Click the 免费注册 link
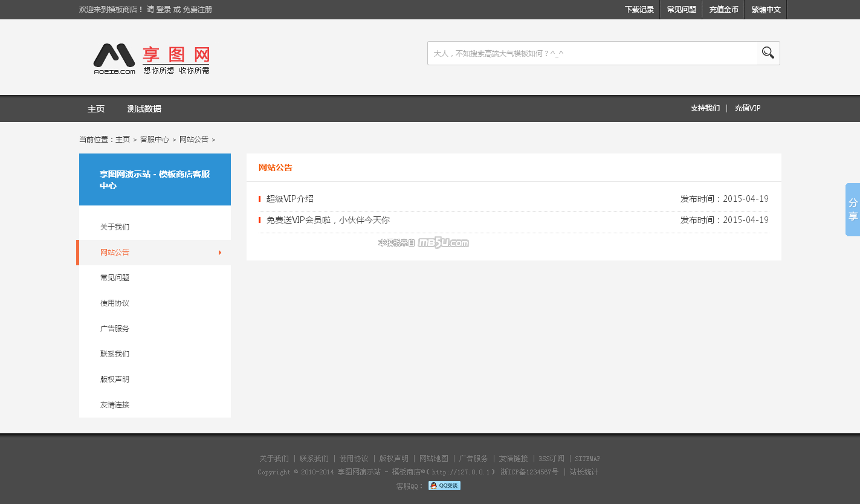Viewport: 860px width, 504px height. point(197,10)
